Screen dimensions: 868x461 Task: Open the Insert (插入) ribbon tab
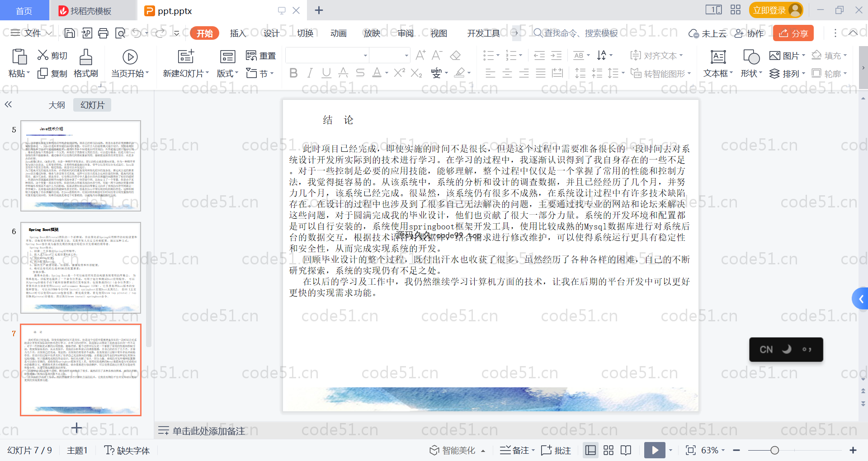pos(238,33)
